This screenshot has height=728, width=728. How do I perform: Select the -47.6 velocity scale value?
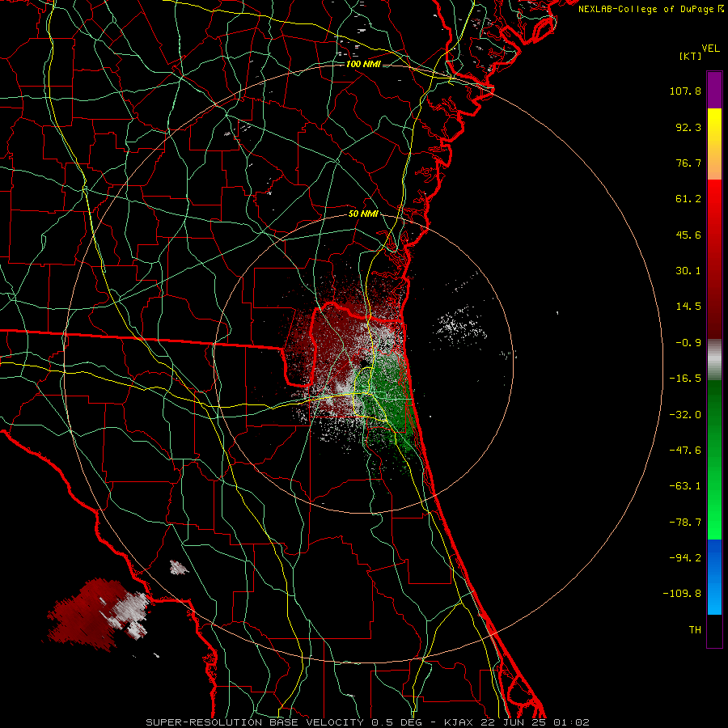click(x=685, y=451)
